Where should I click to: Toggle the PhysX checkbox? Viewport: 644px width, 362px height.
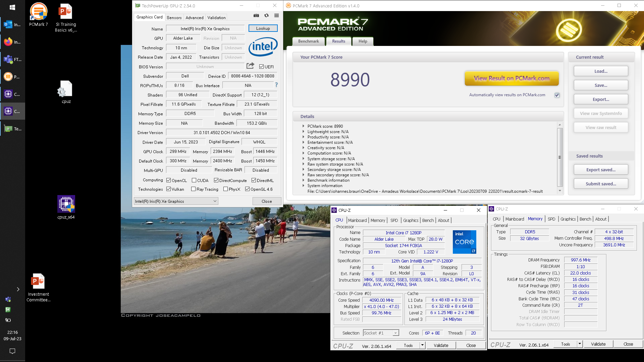click(x=225, y=189)
